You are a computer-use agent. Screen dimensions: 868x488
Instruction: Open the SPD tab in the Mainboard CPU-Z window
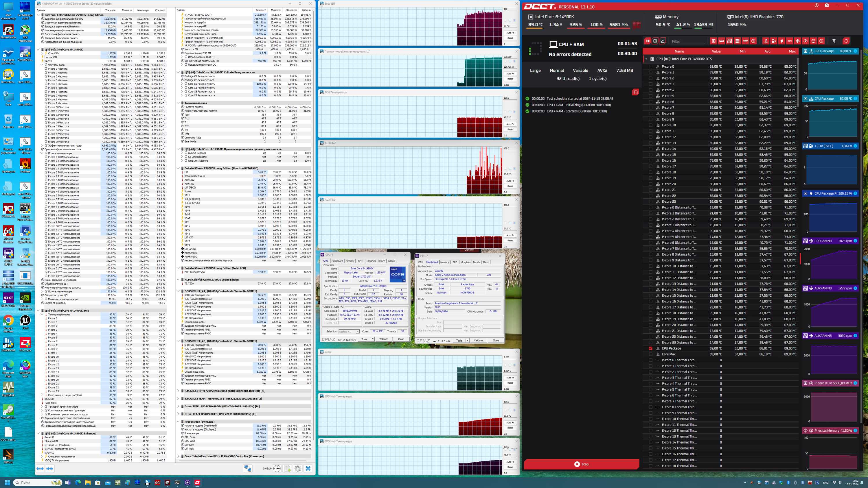coord(455,262)
